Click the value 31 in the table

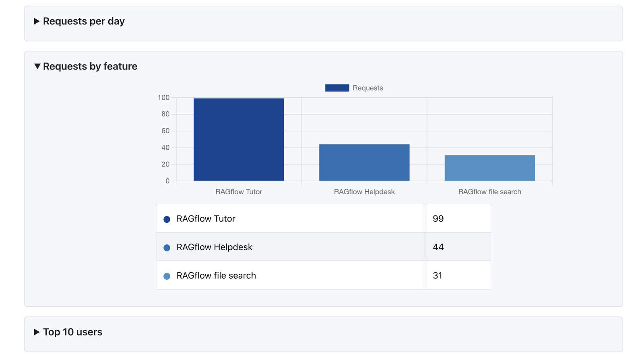tap(438, 276)
